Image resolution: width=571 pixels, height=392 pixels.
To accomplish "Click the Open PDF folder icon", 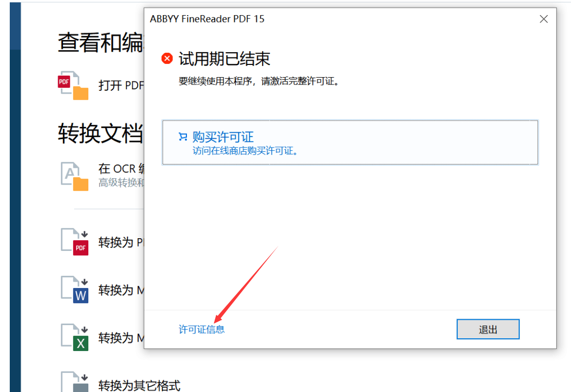I will click(74, 86).
